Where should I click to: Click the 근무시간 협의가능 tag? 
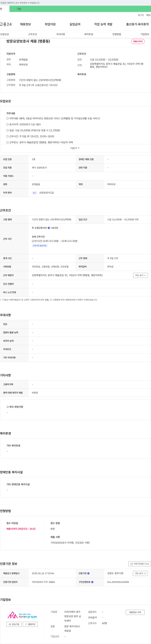coord(40,246)
